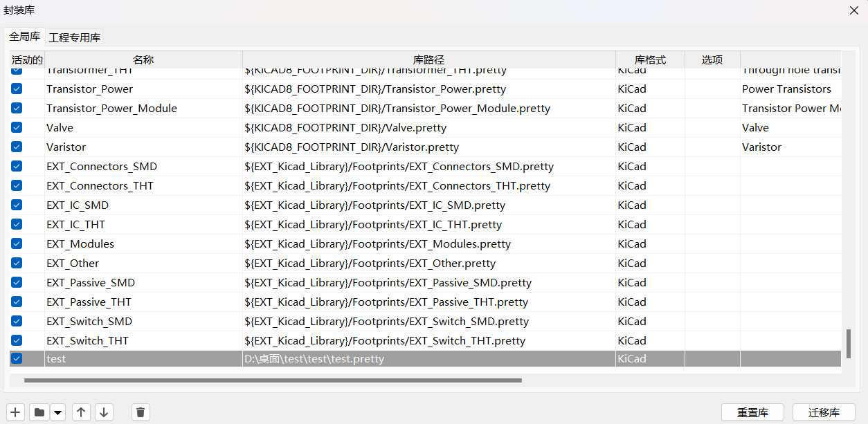
Task: Click the horizontal scrollbar under the table
Action: [273, 380]
